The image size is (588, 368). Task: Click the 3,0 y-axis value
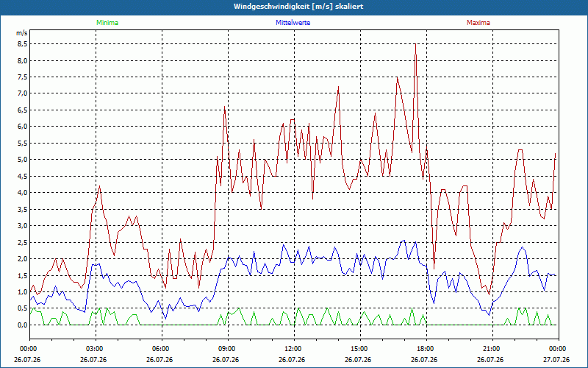[23, 226]
